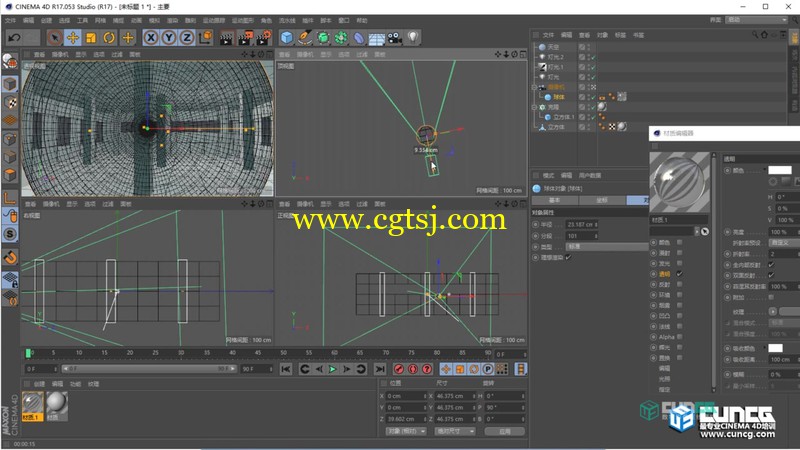Open the green subdivision generator icon
Viewport: 800px width, 450px height.
323,38
